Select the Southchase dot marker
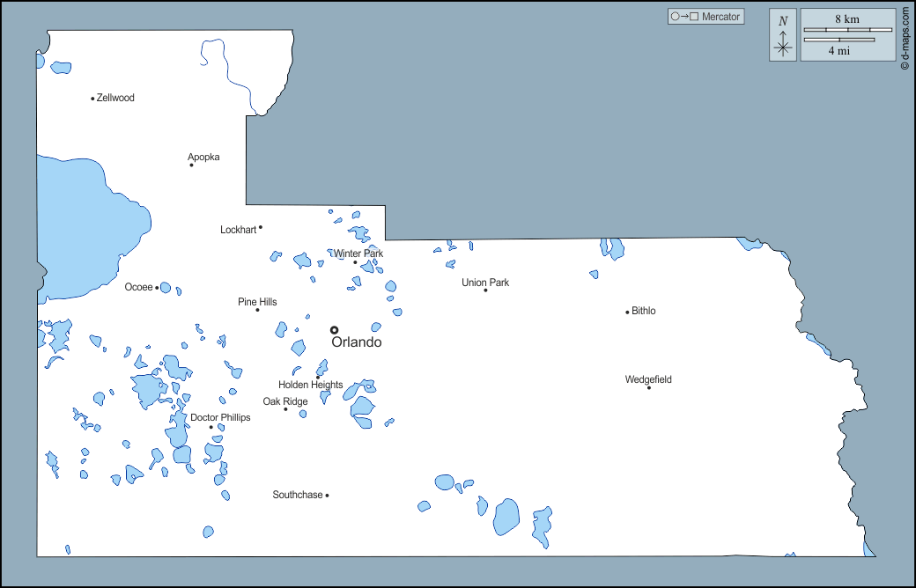 (327, 496)
